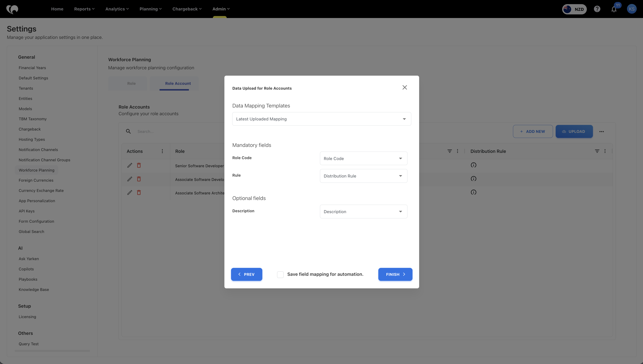Click the search magnifier icon
Viewport: 643px width, 364px height.
pos(128,131)
